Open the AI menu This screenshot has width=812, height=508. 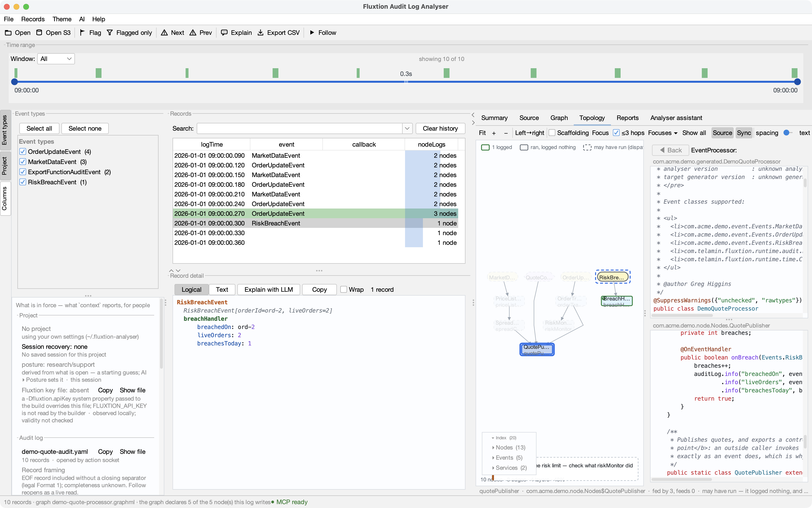point(82,19)
